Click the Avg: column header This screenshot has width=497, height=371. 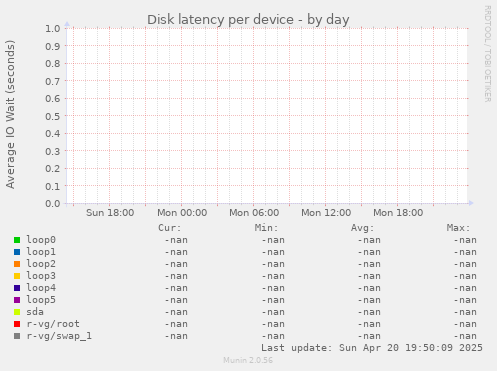[x=362, y=228]
